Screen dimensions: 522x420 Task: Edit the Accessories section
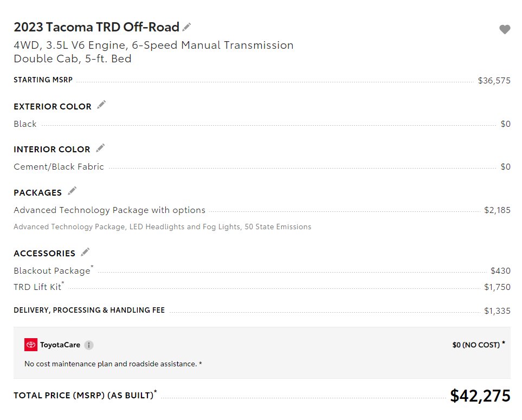coord(85,252)
